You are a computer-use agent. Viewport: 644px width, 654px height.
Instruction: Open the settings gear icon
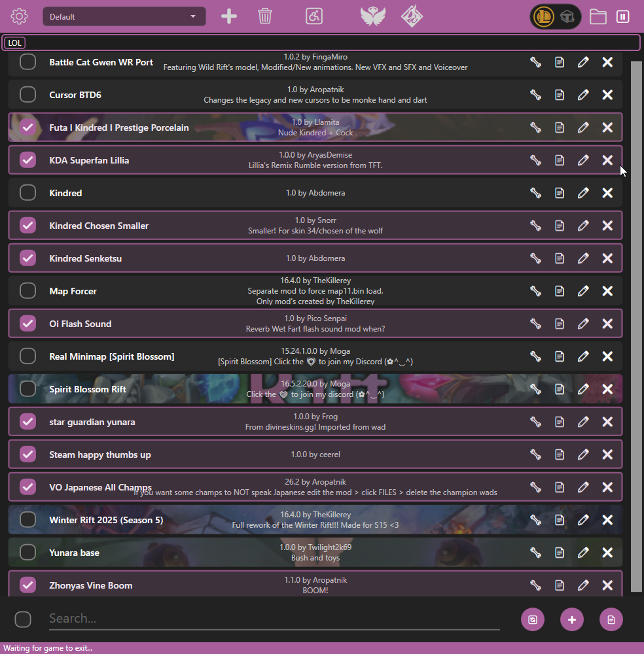point(19,17)
